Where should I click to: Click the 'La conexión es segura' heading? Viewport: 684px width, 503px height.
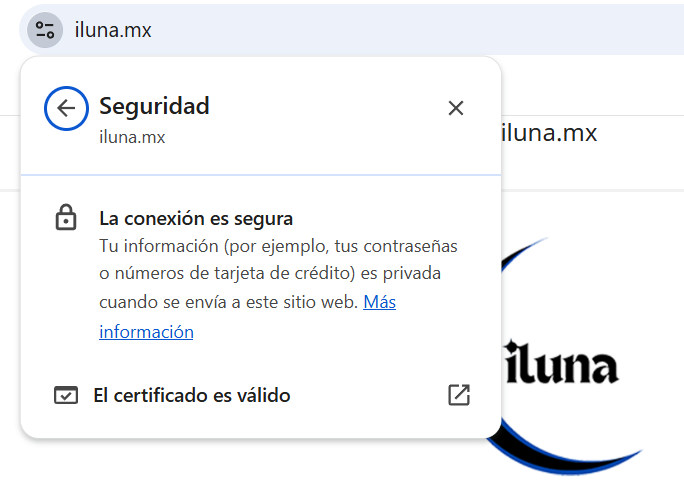196,219
